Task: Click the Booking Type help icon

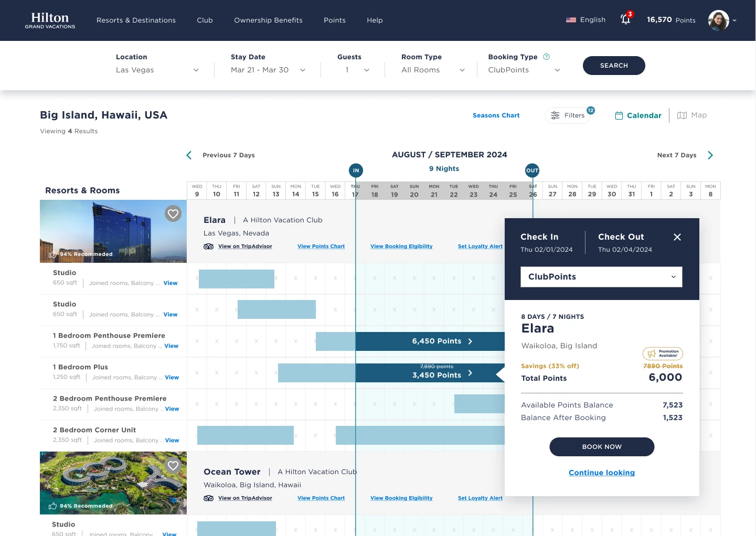Action: 546,57
